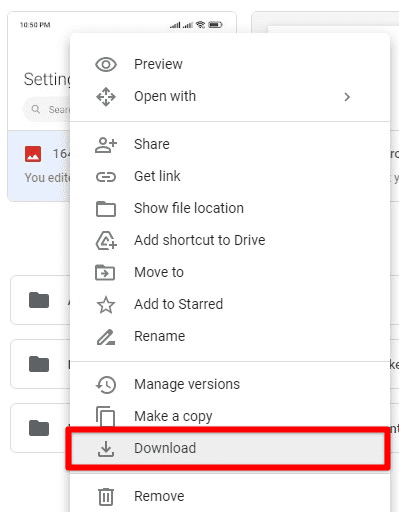Click the Rename pencil icon

tap(106, 337)
